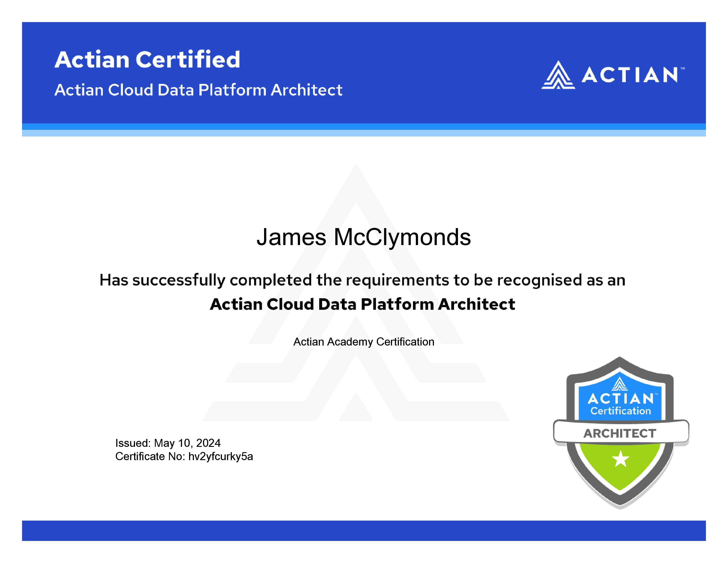This screenshot has width=728, height=563.
Task: Click the faint Actian watermark triangle
Action: (x=356, y=293)
